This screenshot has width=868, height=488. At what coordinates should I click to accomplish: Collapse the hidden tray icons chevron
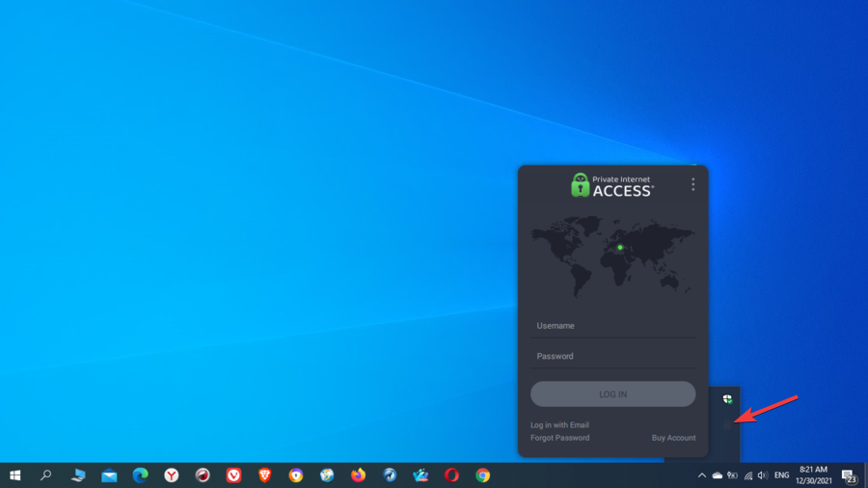[x=701, y=475]
